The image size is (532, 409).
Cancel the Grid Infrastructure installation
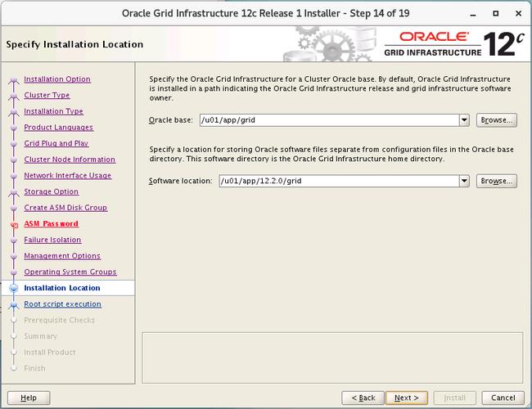[x=503, y=398]
